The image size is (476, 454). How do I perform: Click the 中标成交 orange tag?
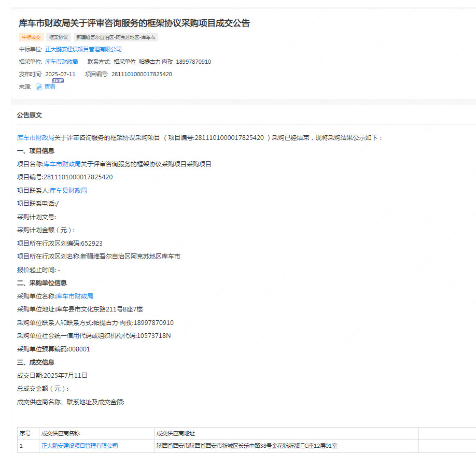pos(31,37)
